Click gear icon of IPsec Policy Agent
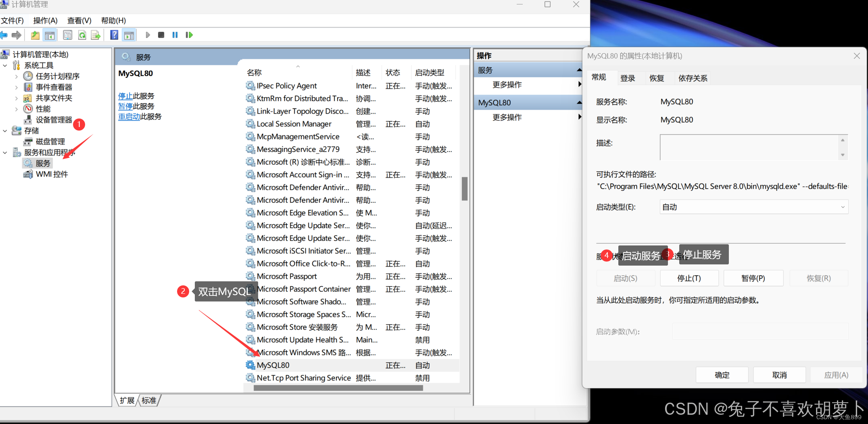This screenshot has height=424, width=868. 250,85
